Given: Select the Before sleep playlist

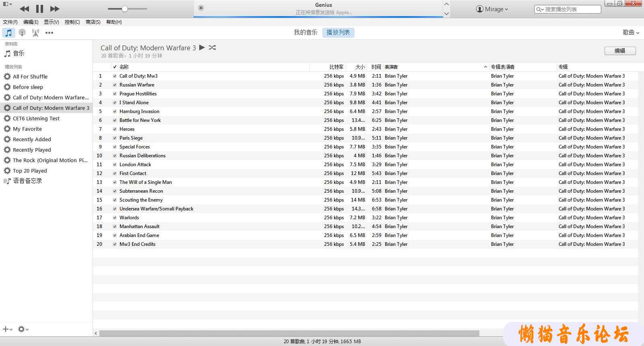Looking at the screenshot, I should [x=46, y=87].
